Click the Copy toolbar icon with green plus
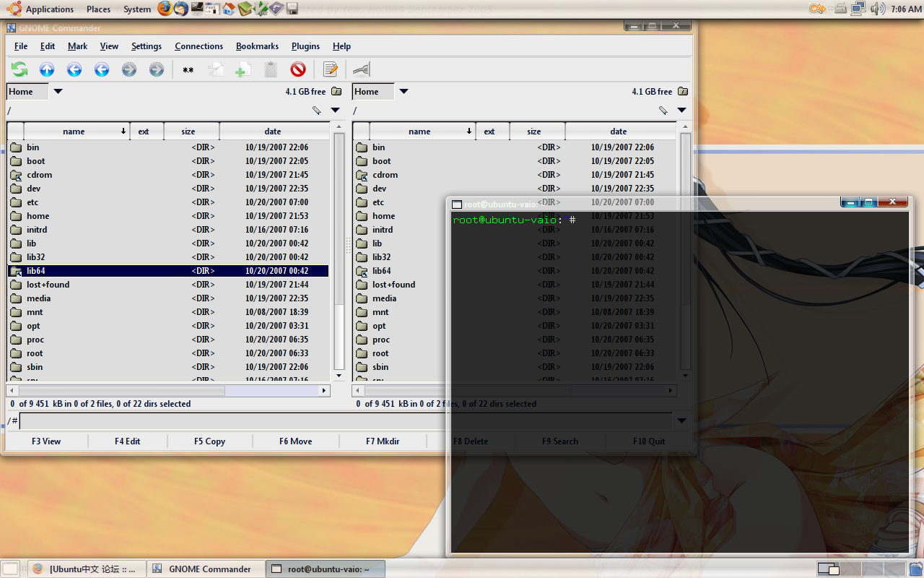This screenshot has height=578, width=924. [x=243, y=69]
